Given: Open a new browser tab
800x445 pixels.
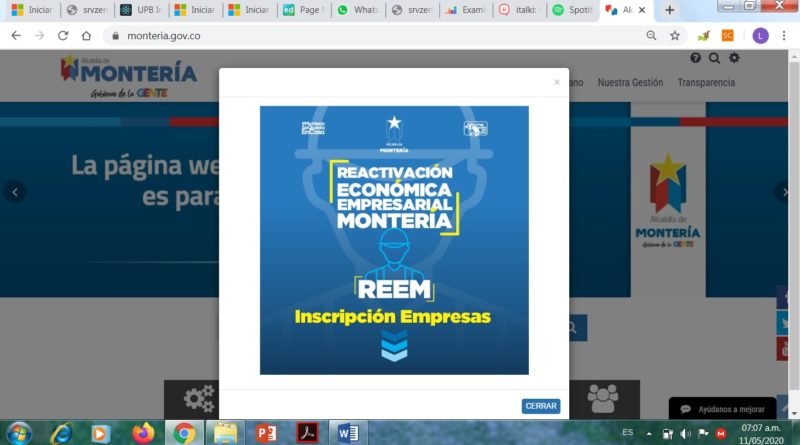Looking at the screenshot, I should coord(669,10).
